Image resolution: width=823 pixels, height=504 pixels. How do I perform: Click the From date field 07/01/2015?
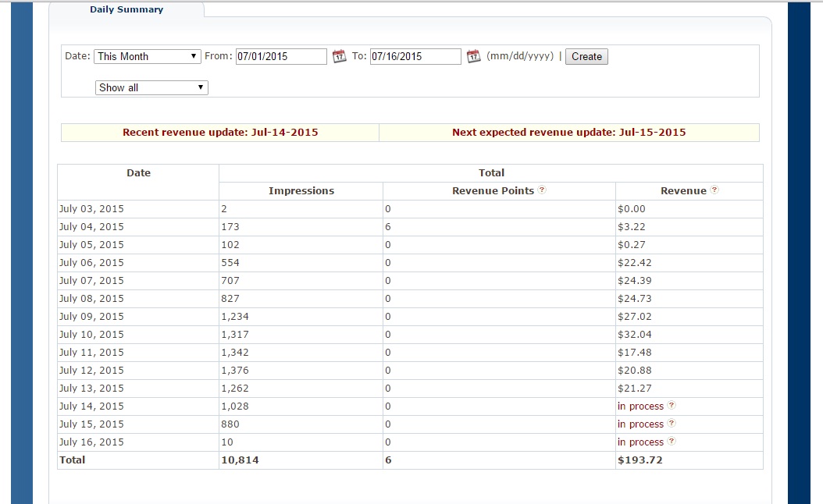click(x=281, y=56)
